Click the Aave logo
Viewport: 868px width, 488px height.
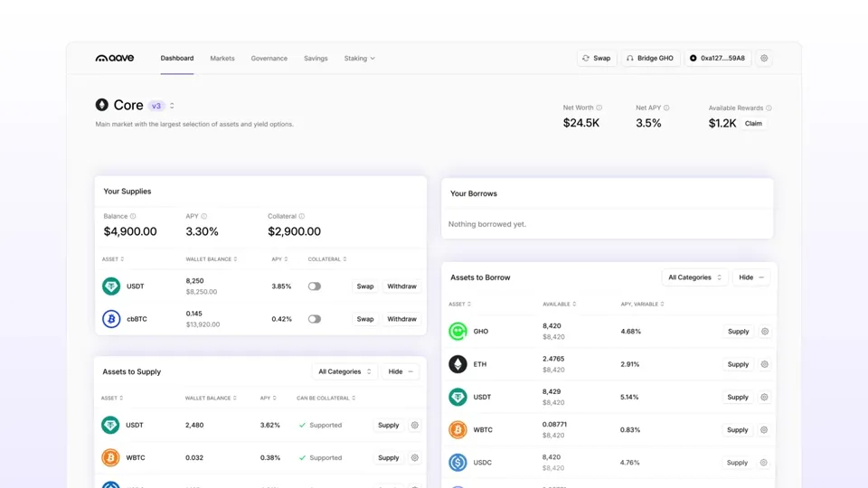tap(115, 58)
